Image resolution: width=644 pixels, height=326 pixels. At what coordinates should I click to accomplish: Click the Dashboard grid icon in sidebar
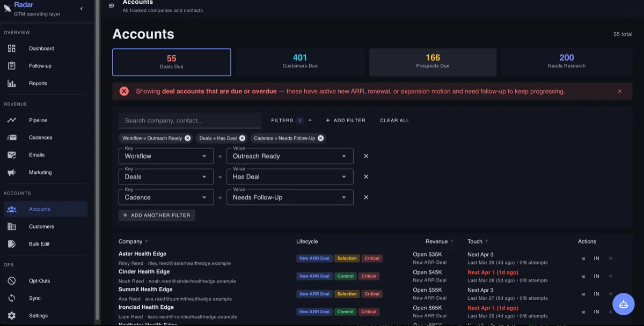point(12,48)
